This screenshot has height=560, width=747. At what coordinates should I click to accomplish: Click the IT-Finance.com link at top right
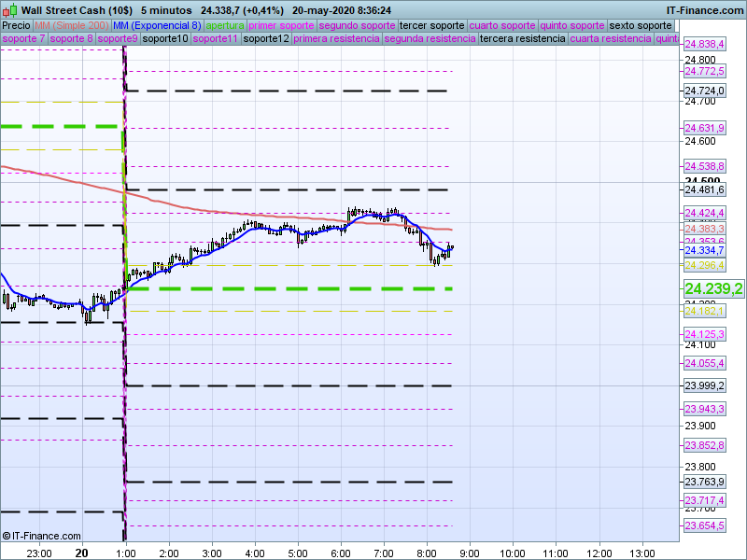click(704, 9)
